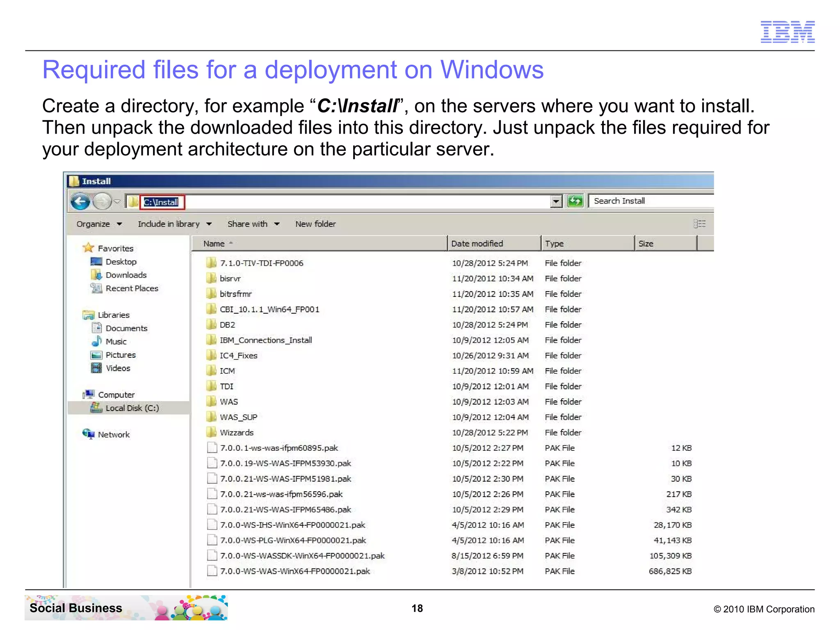
Task: Click file name 7.0.0-WS-WAS-WinX64-FP0000021.pak
Action: tap(295, 571)
